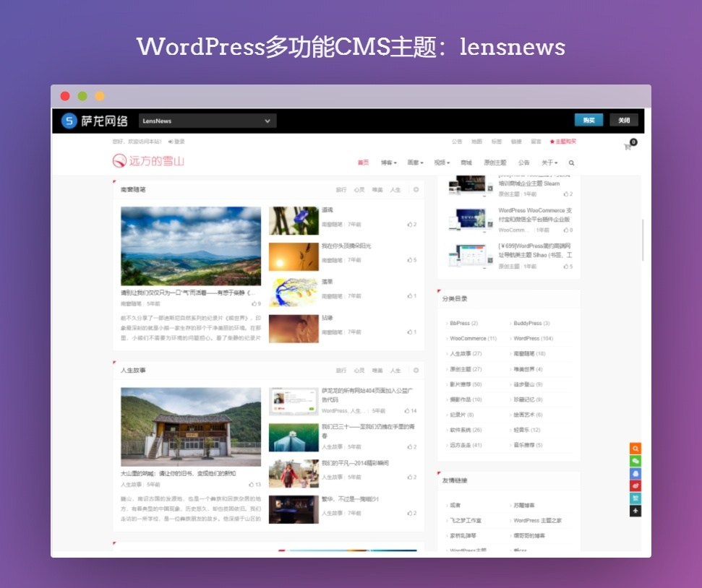
Task: Select 旅行 tab in 南窗随笔 section
Action: (341, 190)
